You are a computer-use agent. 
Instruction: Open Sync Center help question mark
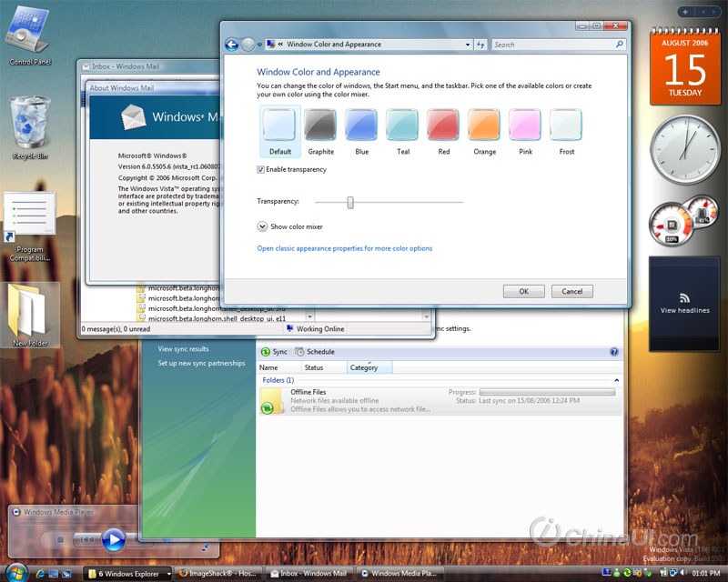[614, 352]
